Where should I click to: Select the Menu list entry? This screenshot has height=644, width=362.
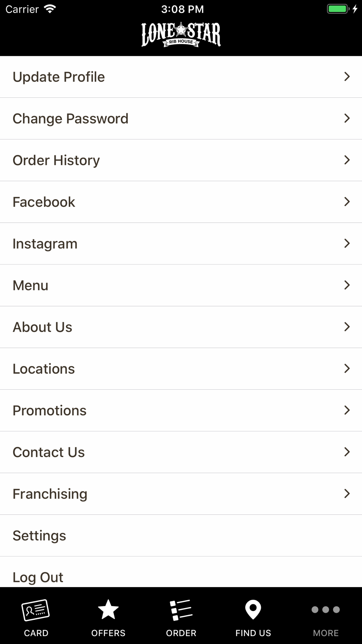click(x=30, y=285)
